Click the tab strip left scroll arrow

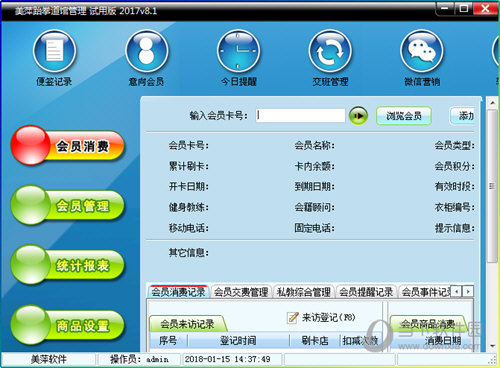pyautogui.click(x=457, y=292)
